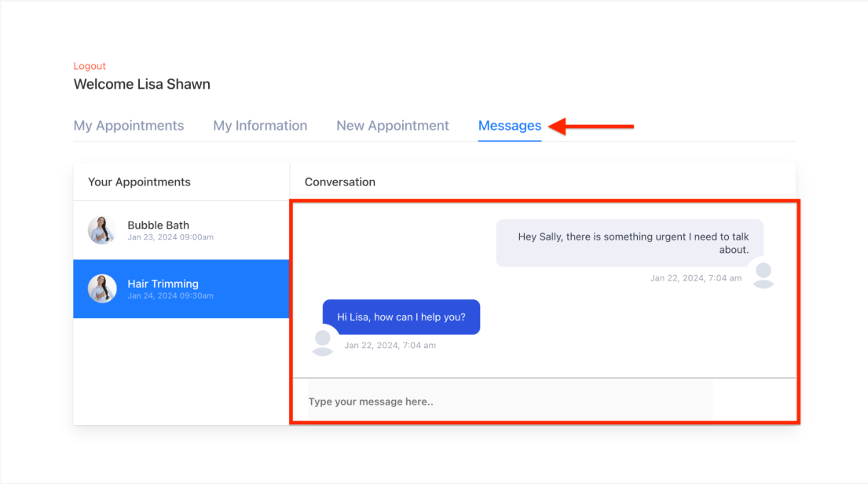Select the Hair Trimming appointment
Image resolution: width=868 pixels, height=484 pixels.
point(181,288)
